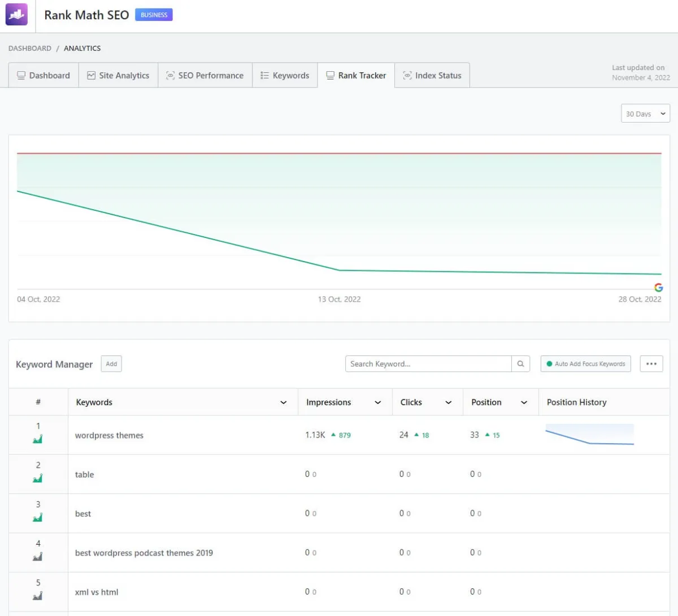
Task: Toggle Auto Add Focus Keywords
Action: point(585,364)
